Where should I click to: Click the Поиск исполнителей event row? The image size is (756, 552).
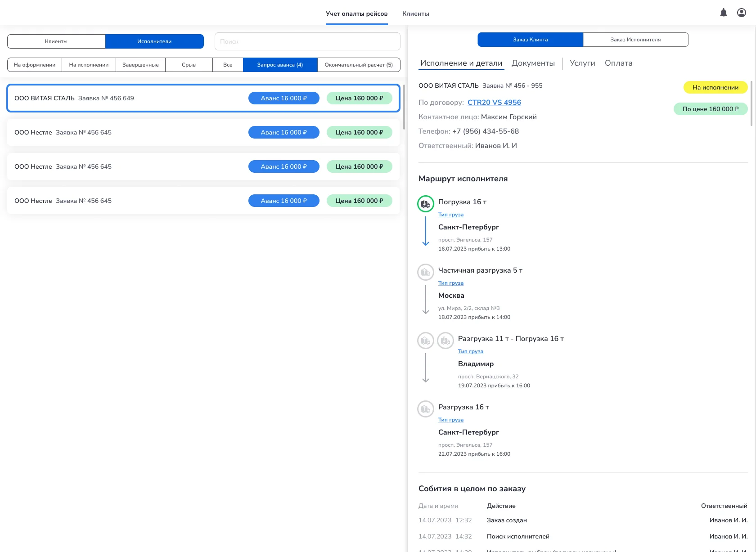coord(583,536)
